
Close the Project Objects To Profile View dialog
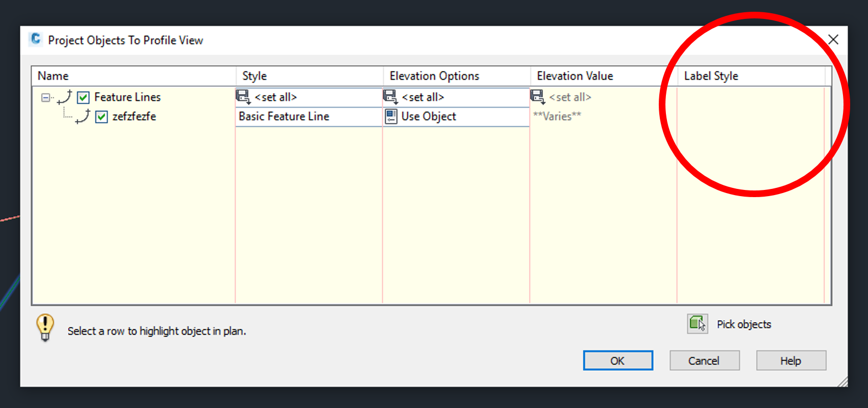[x=833, y=40]
